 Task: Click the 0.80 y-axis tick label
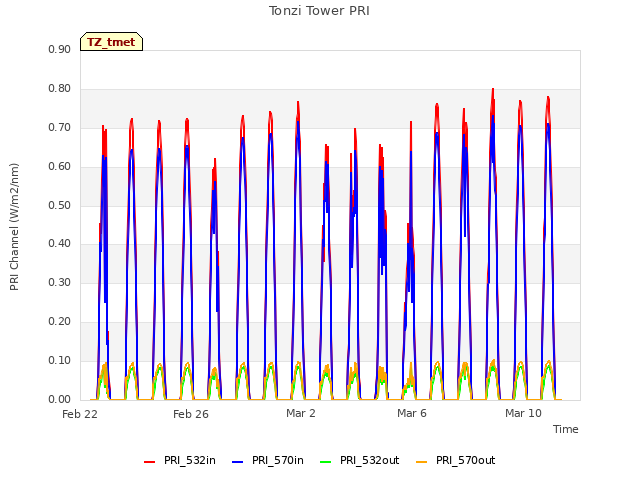coord(60,89)
